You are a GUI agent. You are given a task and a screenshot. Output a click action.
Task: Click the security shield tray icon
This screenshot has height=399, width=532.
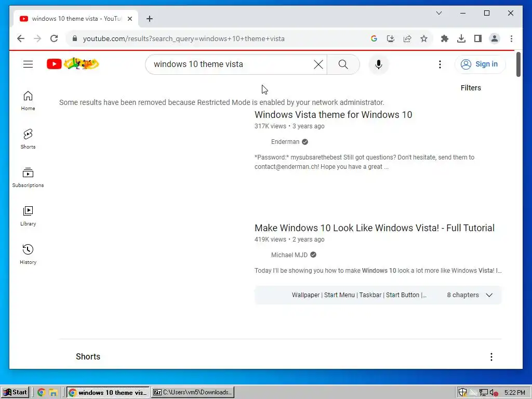[x=462, y=393]
